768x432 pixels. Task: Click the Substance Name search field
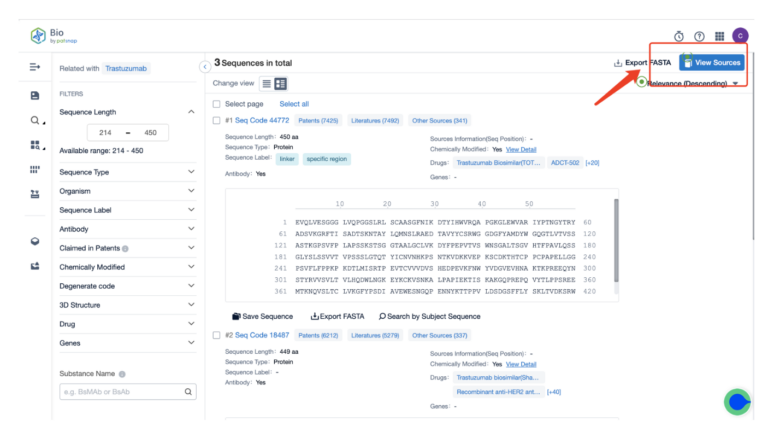pyautogui.click(x=120, y=392)
